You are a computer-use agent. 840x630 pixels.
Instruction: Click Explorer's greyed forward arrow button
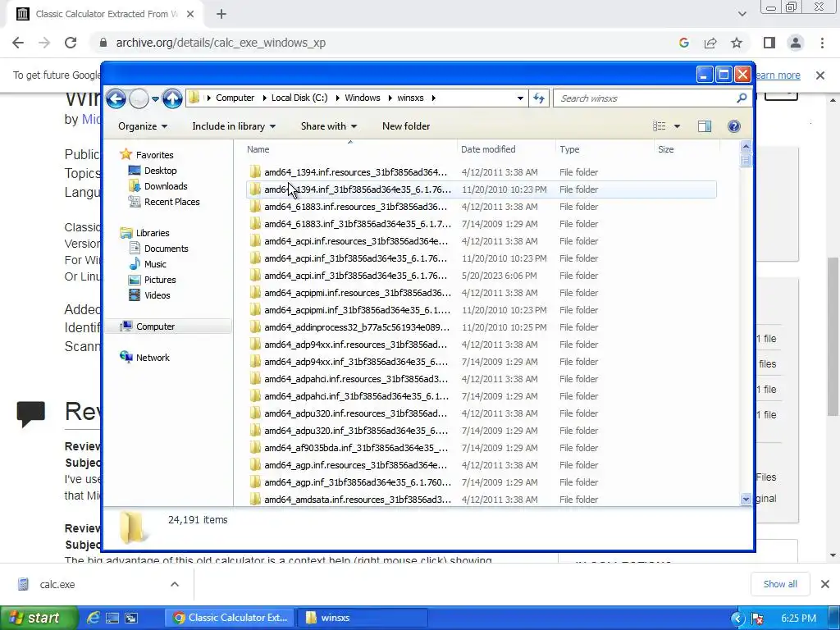click(139, 98)
